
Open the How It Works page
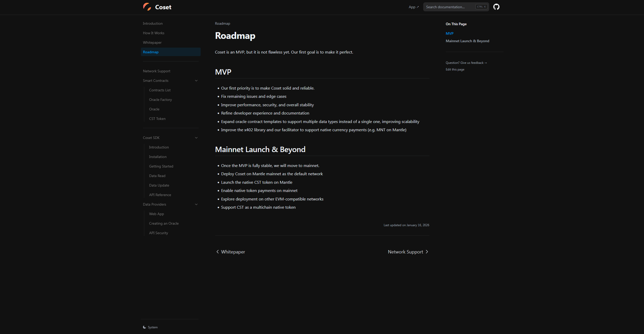(x=154, y=33)
